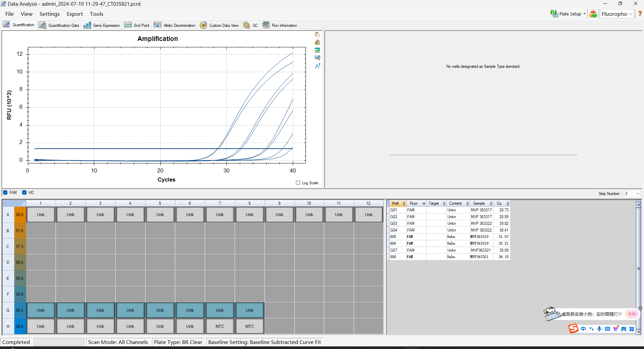This screenshot has width=644, height=349.
Task: Click row H 54.0 blue temperature swatch
Action: (x=20, y=327)
